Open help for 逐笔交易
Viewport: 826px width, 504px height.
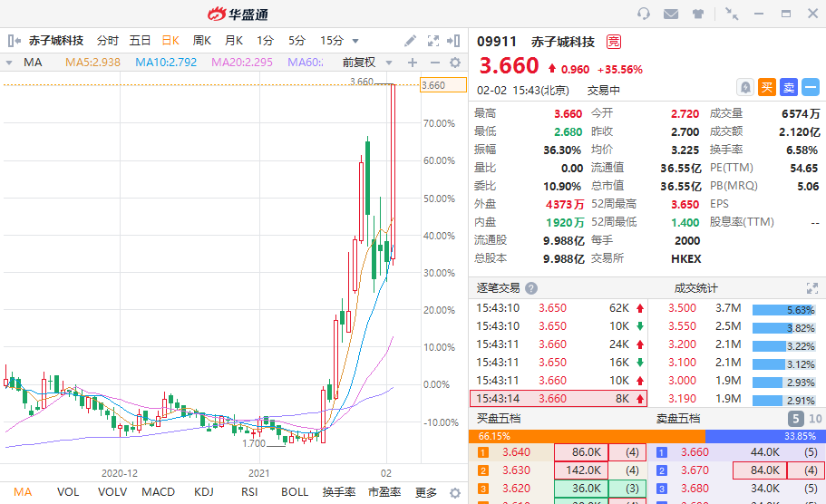click(531, 288)
